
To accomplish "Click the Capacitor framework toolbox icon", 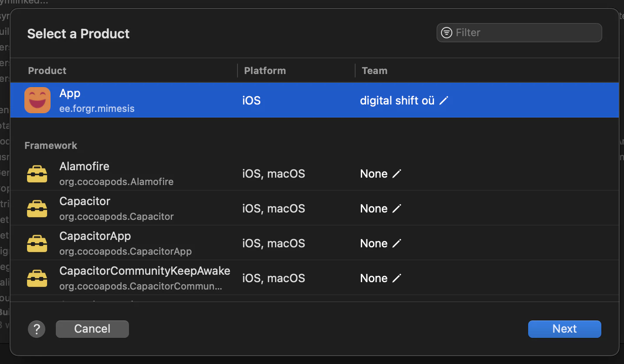I will click(x=37, y=208).
